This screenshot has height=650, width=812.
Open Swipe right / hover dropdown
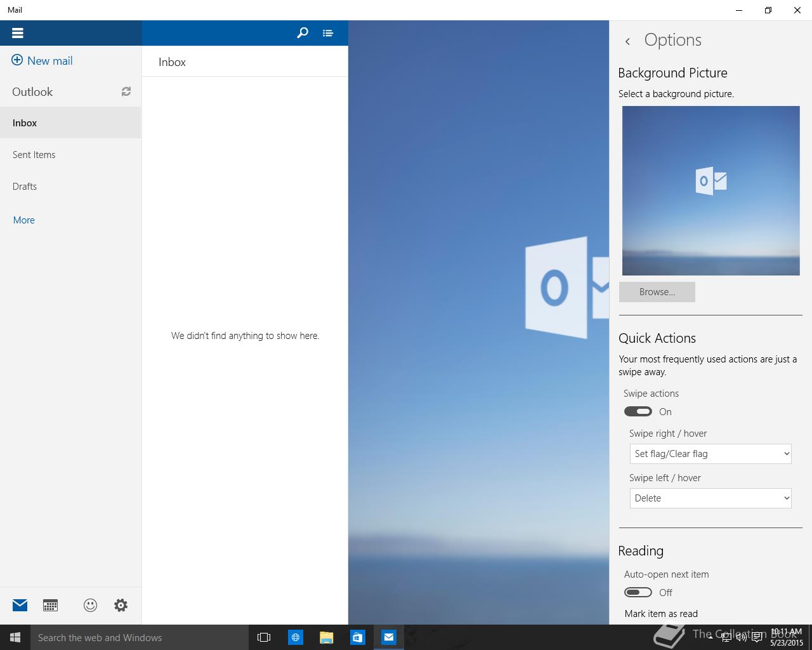click(710, 454)
